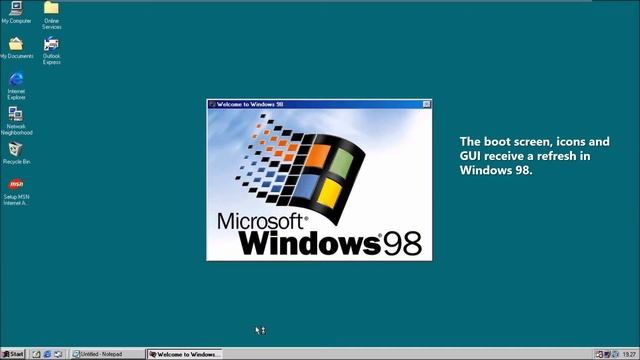Open the My Computer desktop icon

tap(16, 12)
